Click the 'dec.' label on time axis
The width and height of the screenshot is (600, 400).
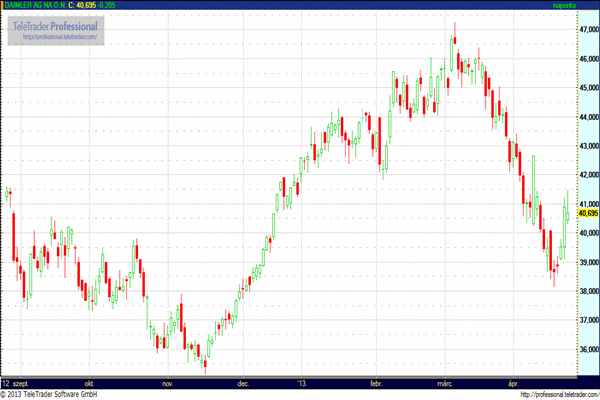pos(243,383)
